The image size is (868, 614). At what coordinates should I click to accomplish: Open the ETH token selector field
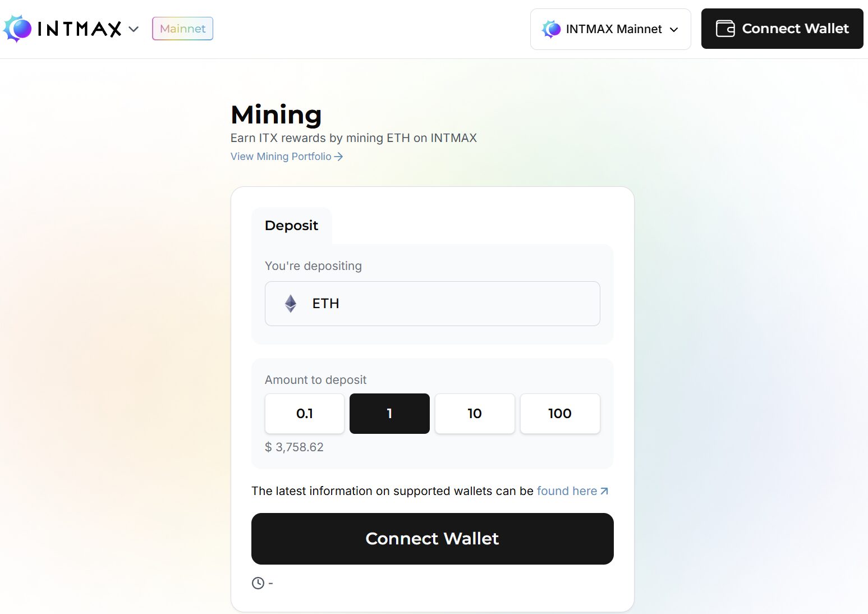point(432,304)
